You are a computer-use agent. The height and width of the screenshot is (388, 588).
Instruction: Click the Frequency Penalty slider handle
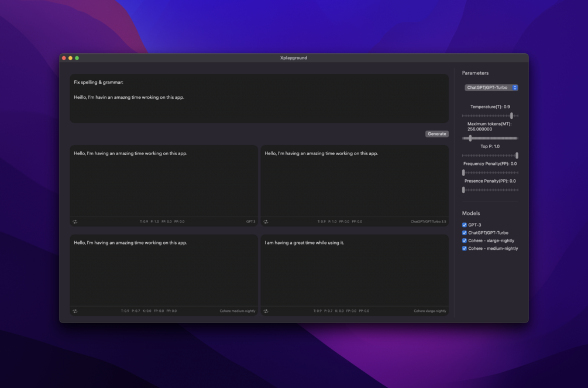pyautogui.click(x=463, y=173)
